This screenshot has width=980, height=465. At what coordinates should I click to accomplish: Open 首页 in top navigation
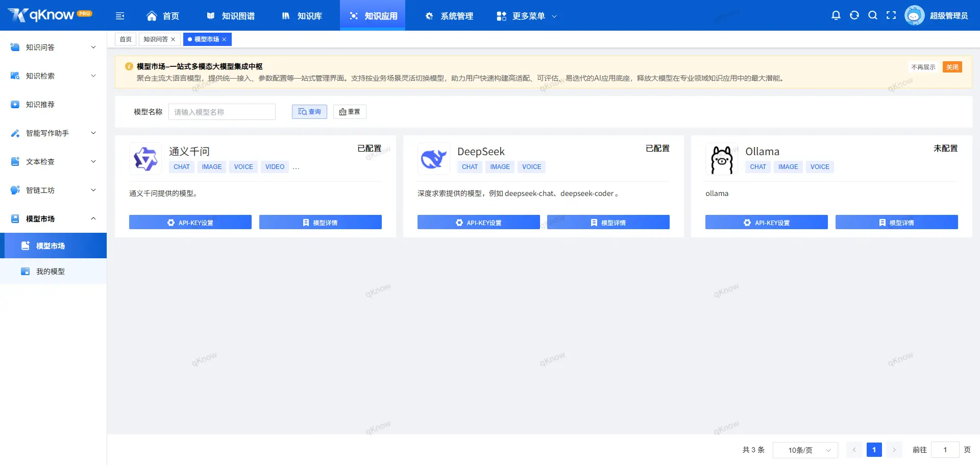pyautogui.click(x=163, y=16)
